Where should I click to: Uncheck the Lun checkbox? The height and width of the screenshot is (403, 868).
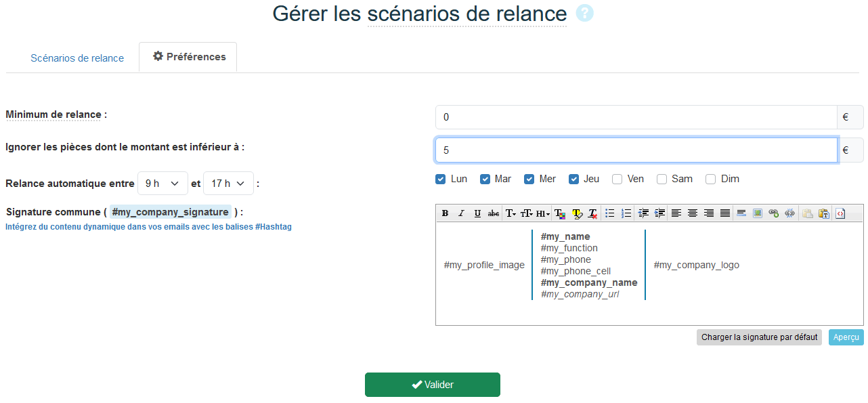coord(440,179)
